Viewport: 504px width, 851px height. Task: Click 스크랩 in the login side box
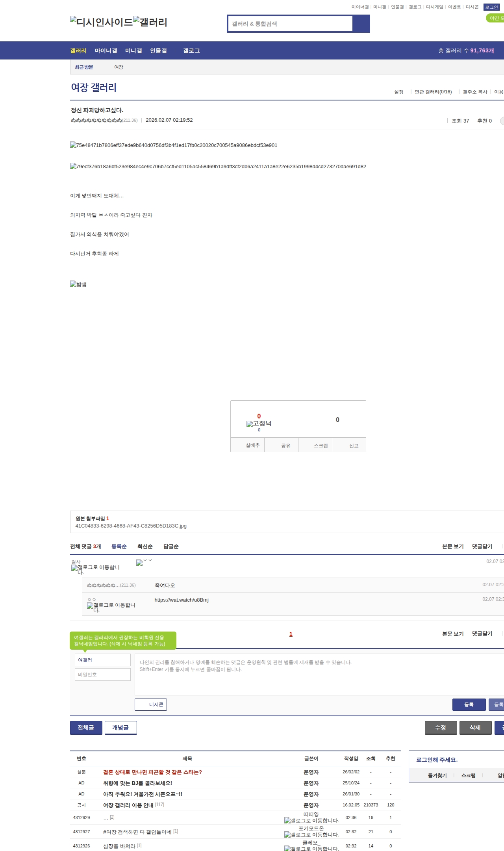point(468,775)
